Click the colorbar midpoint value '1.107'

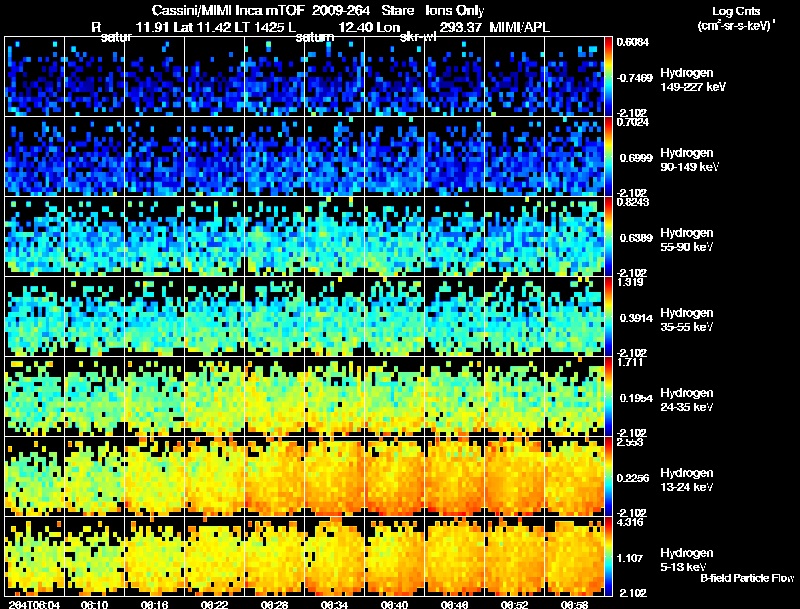tap(630, 558)
